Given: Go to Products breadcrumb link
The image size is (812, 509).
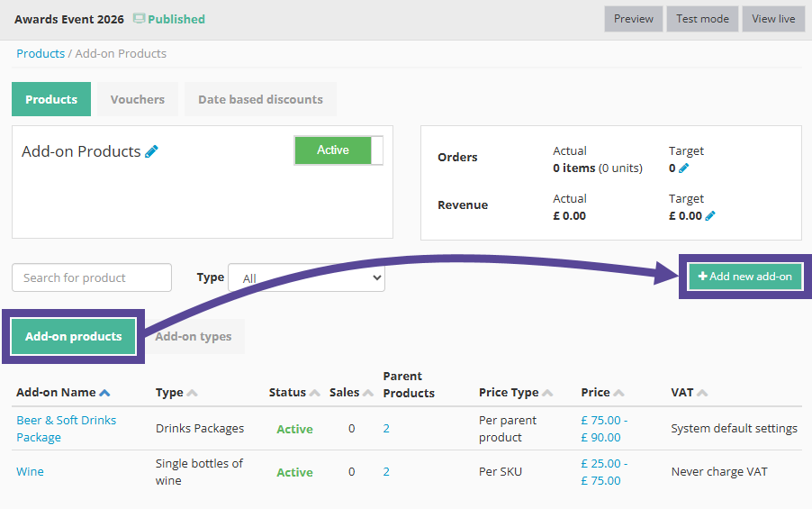Looking at the screenshot, I should (41, 53).
